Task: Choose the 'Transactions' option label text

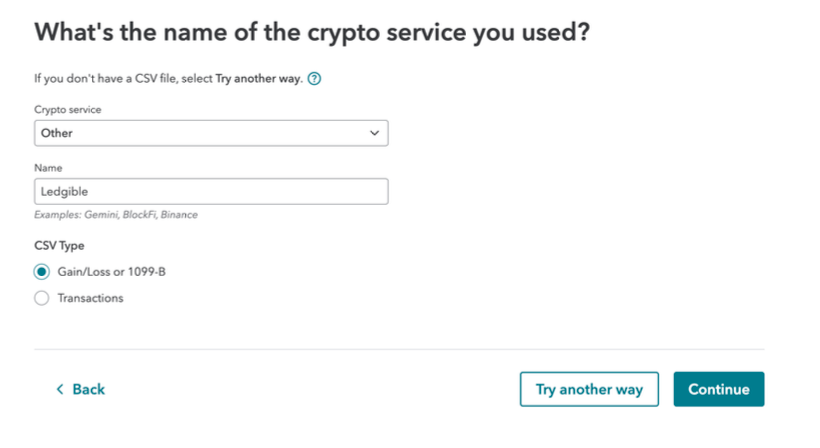Action: click(x=90, y=298)
